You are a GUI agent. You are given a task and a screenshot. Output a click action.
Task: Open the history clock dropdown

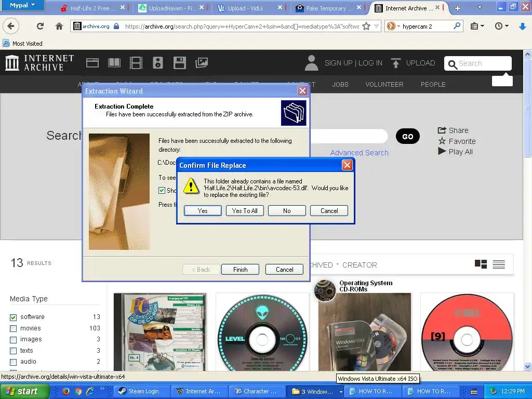pyautogui.click(x=501, y=26)
